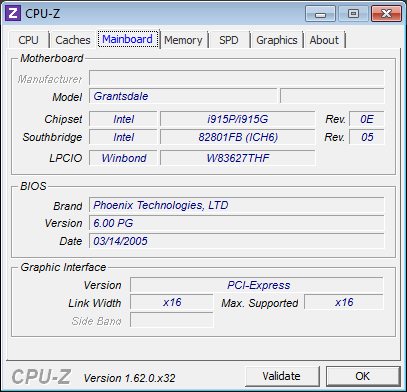407x392 pixels.
Task: Click the LPCIO W83627THF field
Action: pos(237,158)
